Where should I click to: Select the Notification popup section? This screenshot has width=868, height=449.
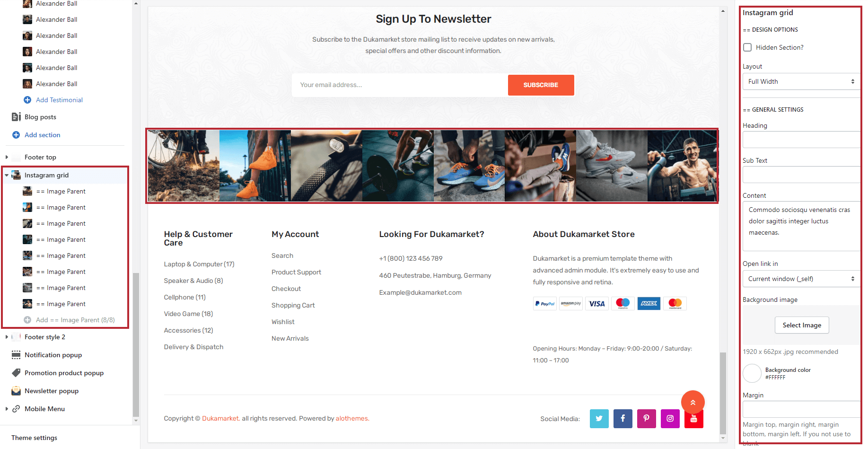pyautogui.click(x=53, y=355)
